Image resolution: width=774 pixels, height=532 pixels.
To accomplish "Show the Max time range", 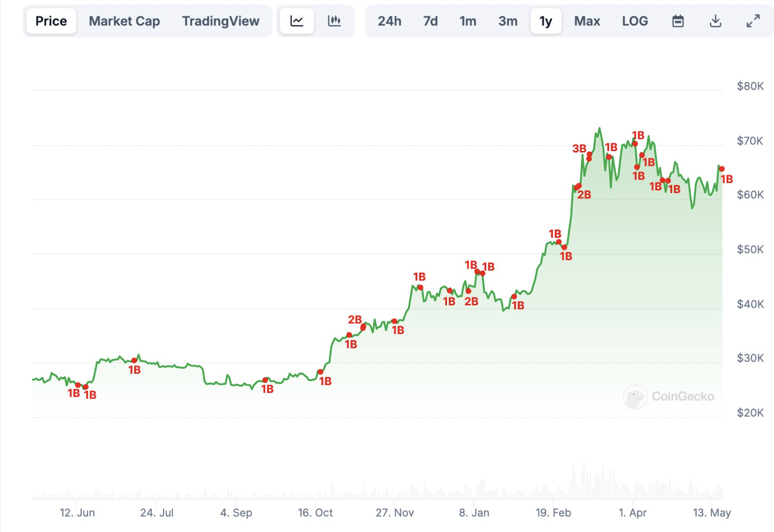I will tap(587, 21).
